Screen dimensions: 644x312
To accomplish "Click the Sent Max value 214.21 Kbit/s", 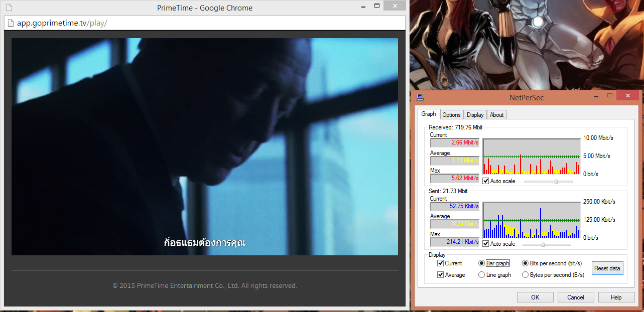I will [455, 242].
